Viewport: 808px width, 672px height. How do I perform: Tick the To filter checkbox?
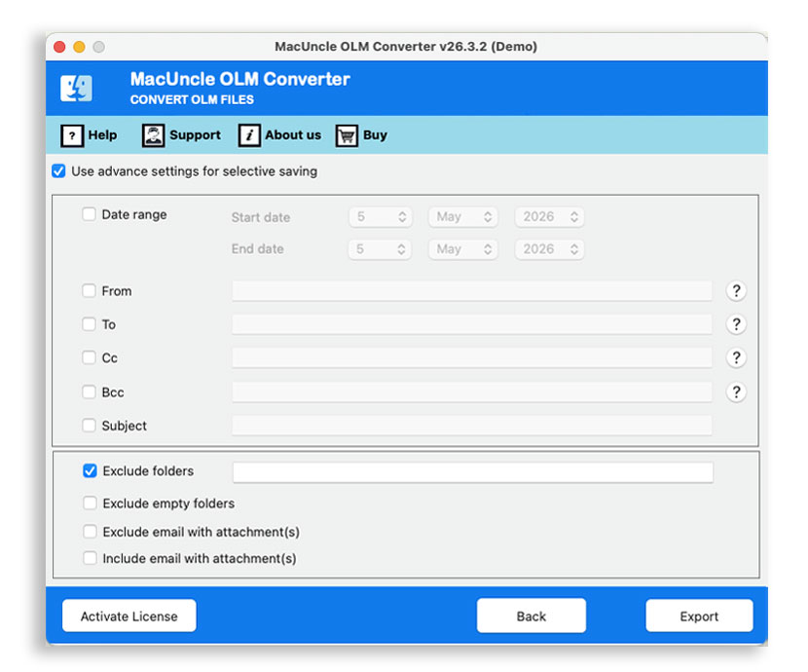click(x=90, y=324)
